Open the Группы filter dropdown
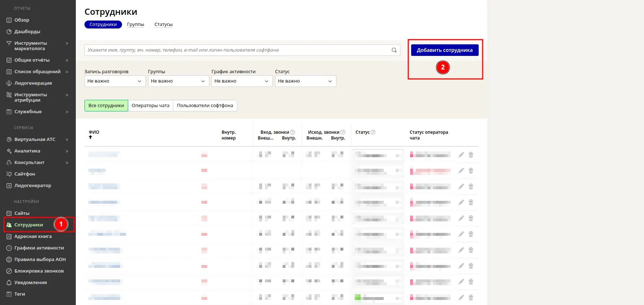Viewport: 644px width, 305px height. pyautogui.click(x=178, y=81)
